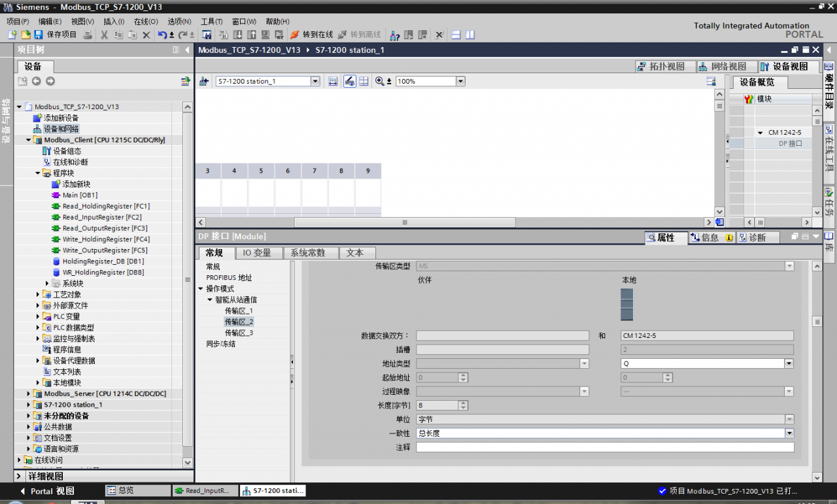Create a new project via toolbar icon
This screenshot has height=504, width=837.
(12, 35)
